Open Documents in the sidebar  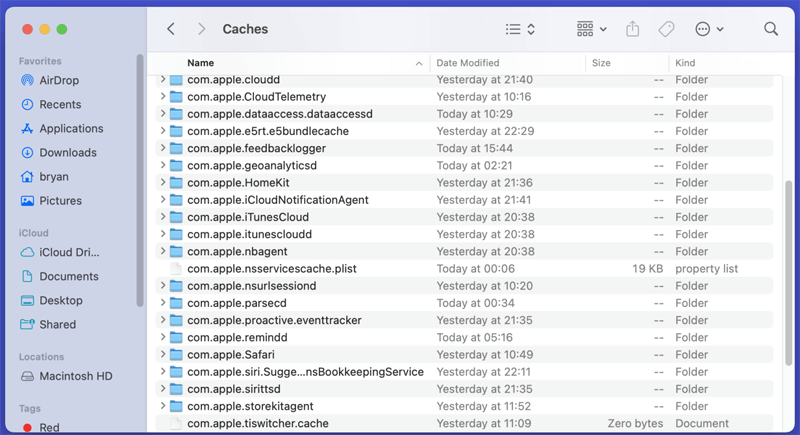[x=60, y=276]
